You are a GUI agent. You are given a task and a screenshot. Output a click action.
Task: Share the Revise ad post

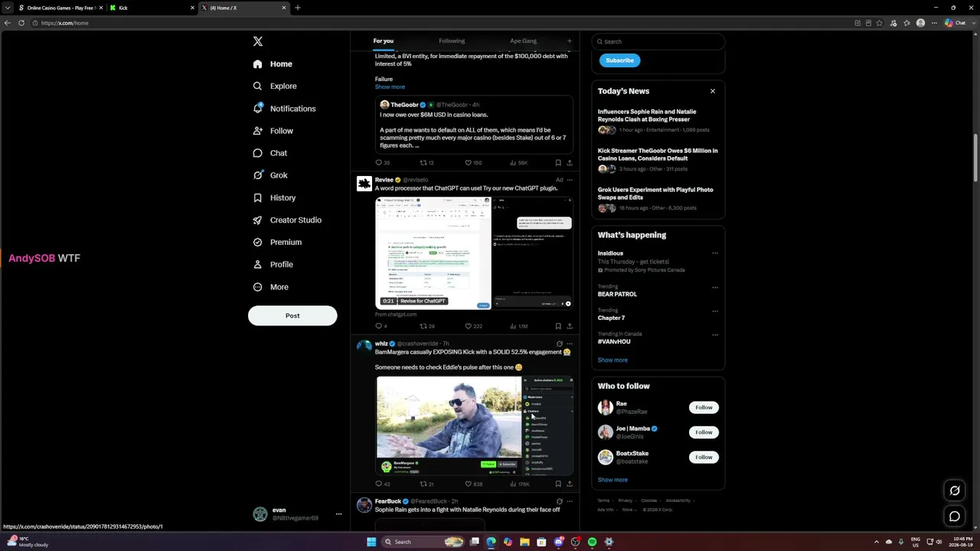tap(569, 326)
